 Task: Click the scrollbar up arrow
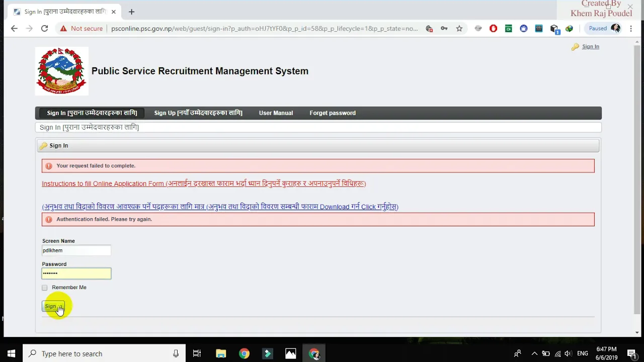(637, 42)
